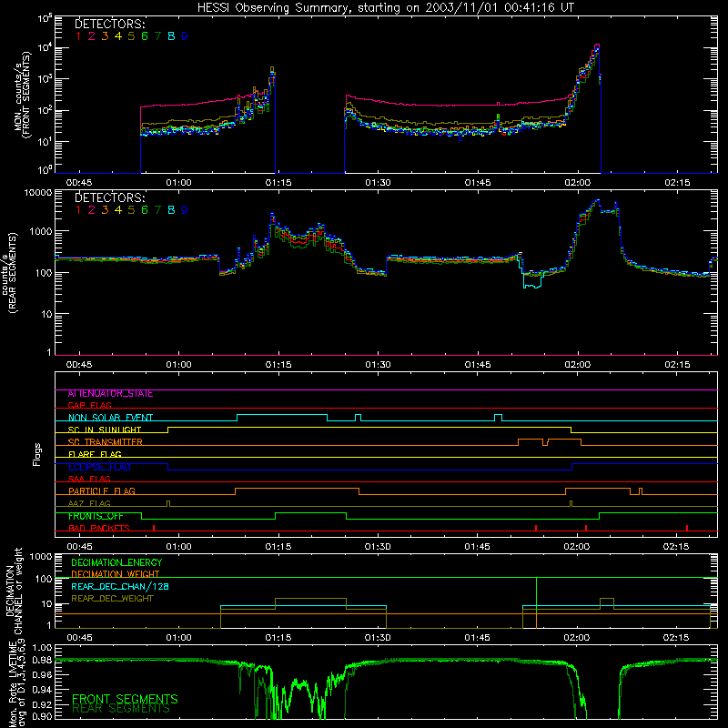Screen dimensions: 728x728
Task: Click the NON_SOLAR_EVENT pulse near 01:48
Action: tap(498, 418)
